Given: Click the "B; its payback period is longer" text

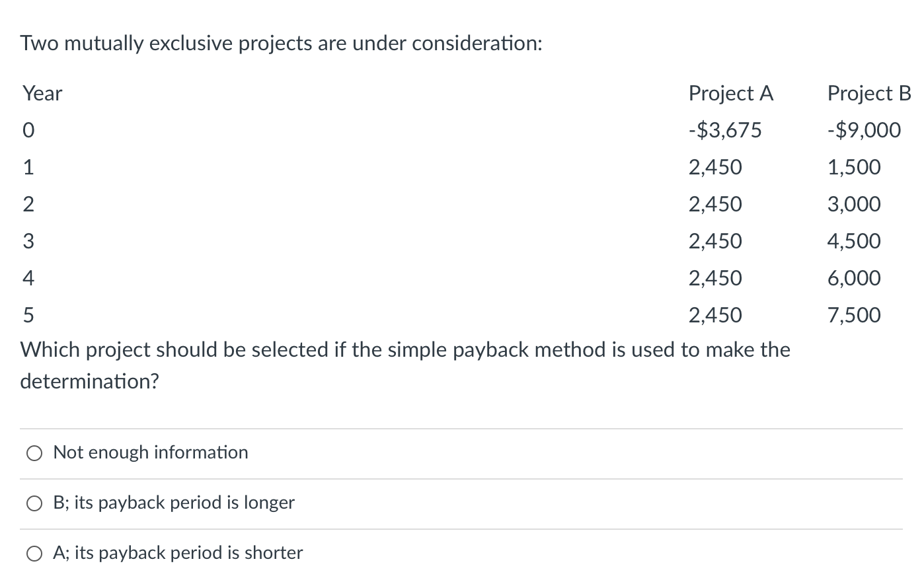Looking at the screenshot, I should pyautogui.click(x=173, y=503).
